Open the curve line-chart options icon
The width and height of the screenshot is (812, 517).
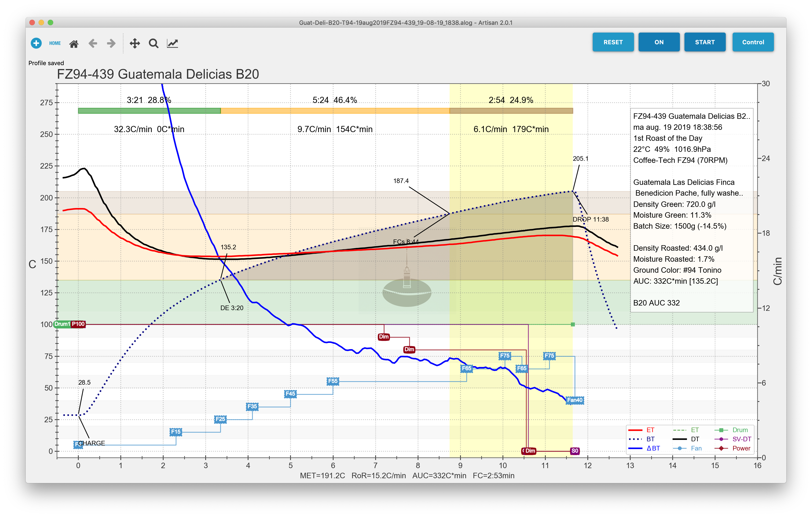pos(172,43)
